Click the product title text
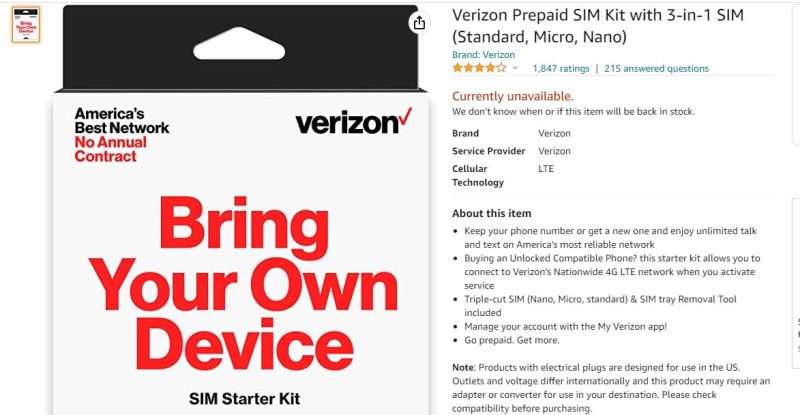800x415 pixels. pyautogui.click(x=597, y=26)
